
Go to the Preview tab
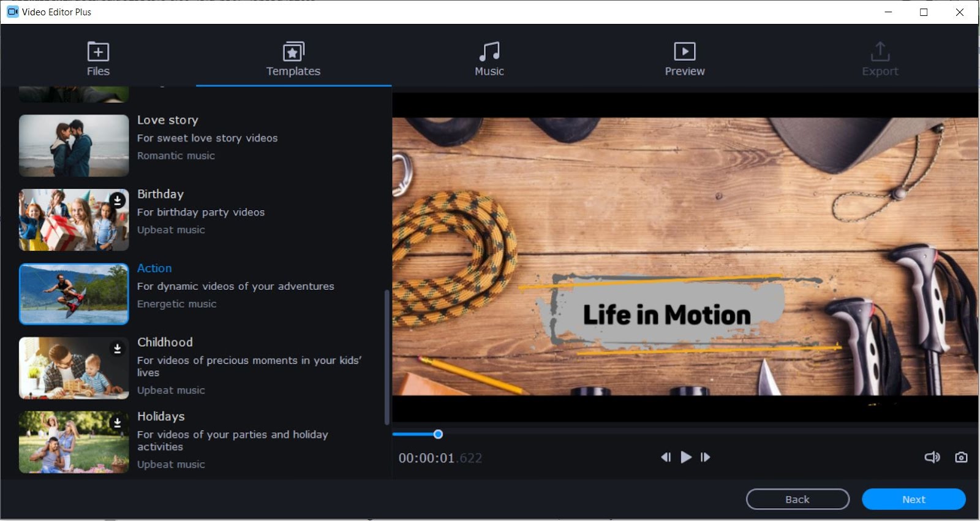pyautogui.click(x=685, y=59)
